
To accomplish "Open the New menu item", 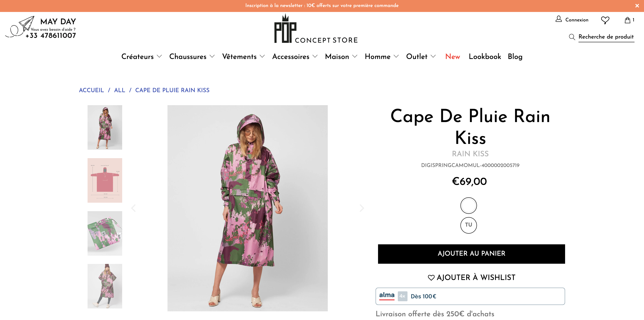I will (452, 56).
